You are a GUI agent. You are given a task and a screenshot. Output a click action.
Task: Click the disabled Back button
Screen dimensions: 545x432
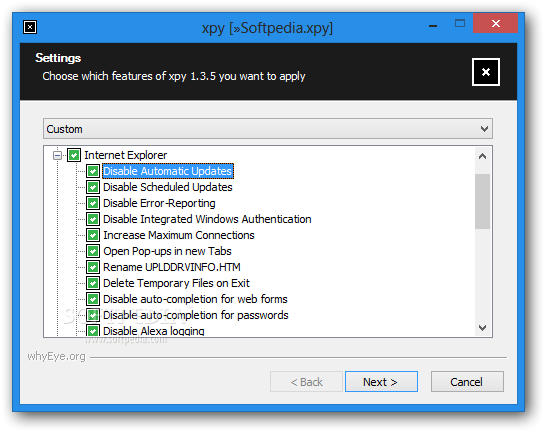click(x=306, y=382)
